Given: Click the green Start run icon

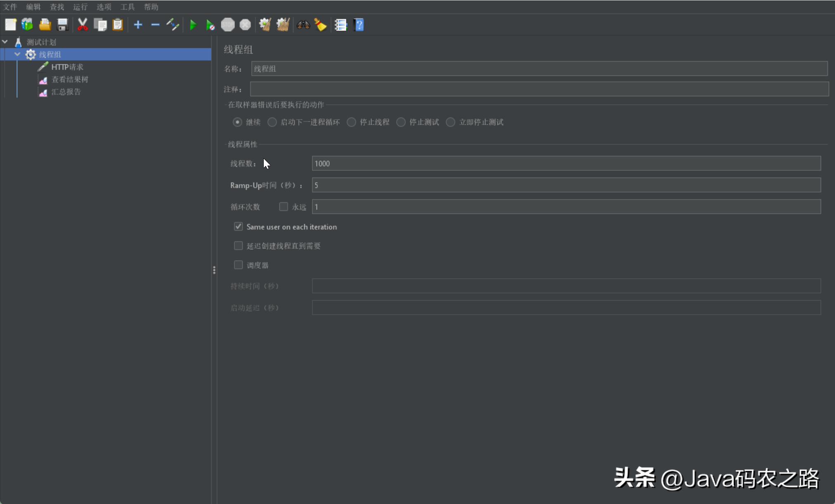Looking at the screenshot, I should point(193,25).
